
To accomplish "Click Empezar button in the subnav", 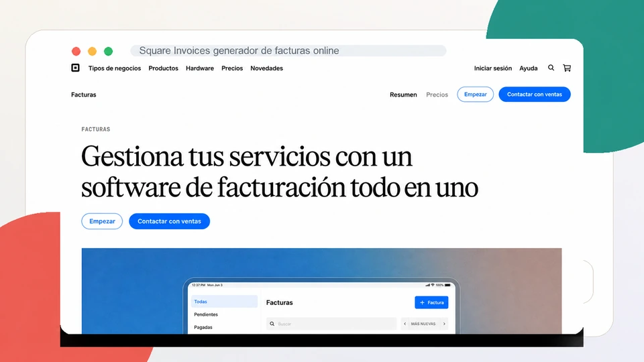I will pyautogui.click(x=475, y=95).
